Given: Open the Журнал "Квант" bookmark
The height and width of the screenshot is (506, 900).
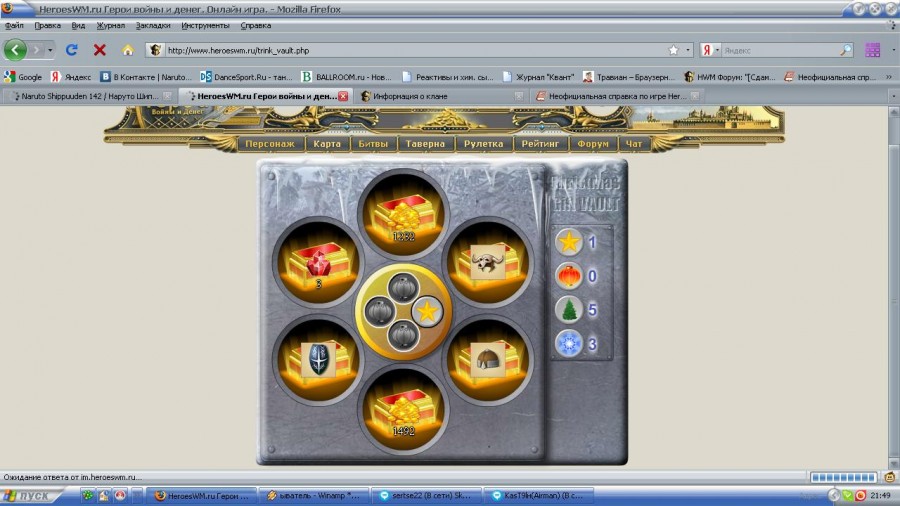Looking at the screenshot, I should tap(538, 76).
